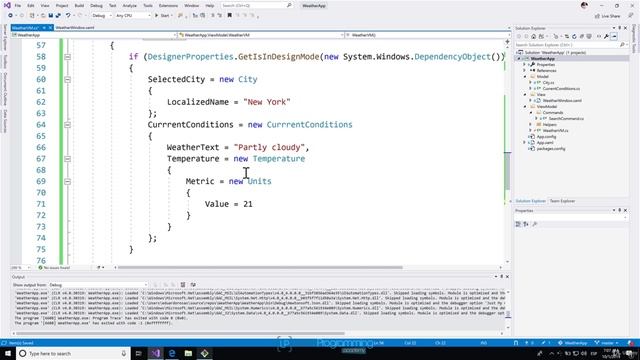Open Visual Studio from the taskbar
This screenshot has width=640, height=360.
pyautogui.click(x=156, y=353)
